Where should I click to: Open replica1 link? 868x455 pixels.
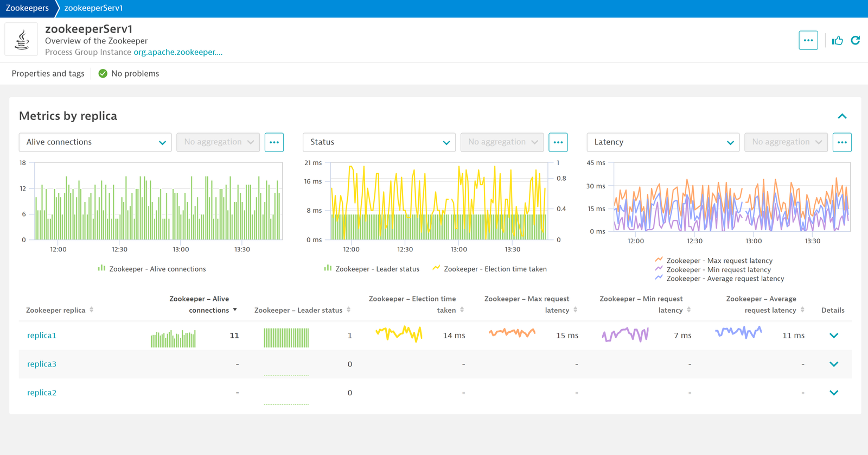point(42,336)
